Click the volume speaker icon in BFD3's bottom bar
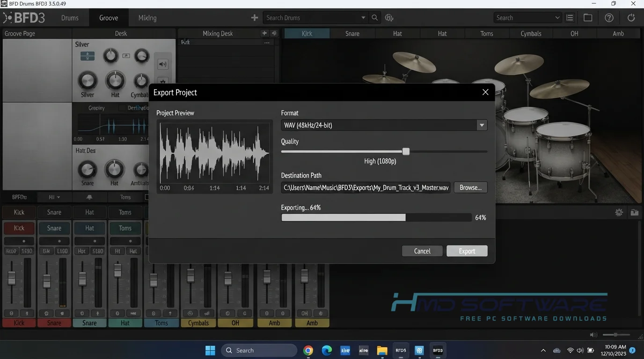644x359 pixels. (x=593, y=335)
